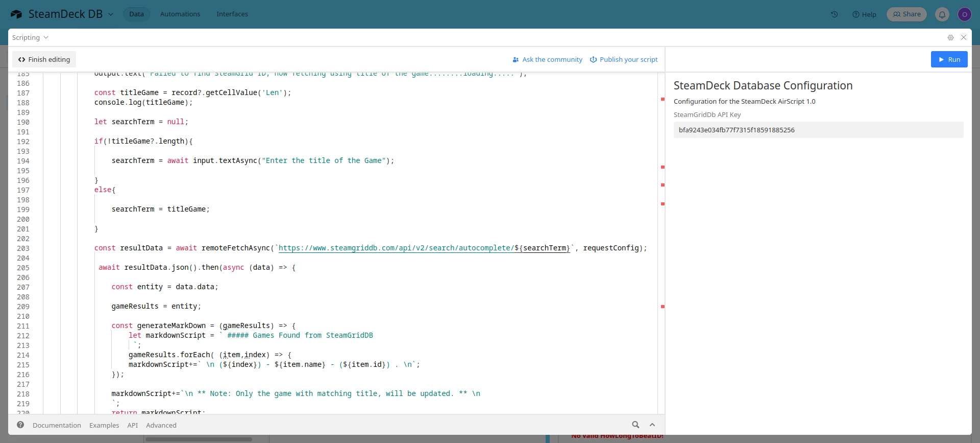Click Finish editing button
Screen dimensions: 980x443
pyautogui.click(x=44, y=59)
